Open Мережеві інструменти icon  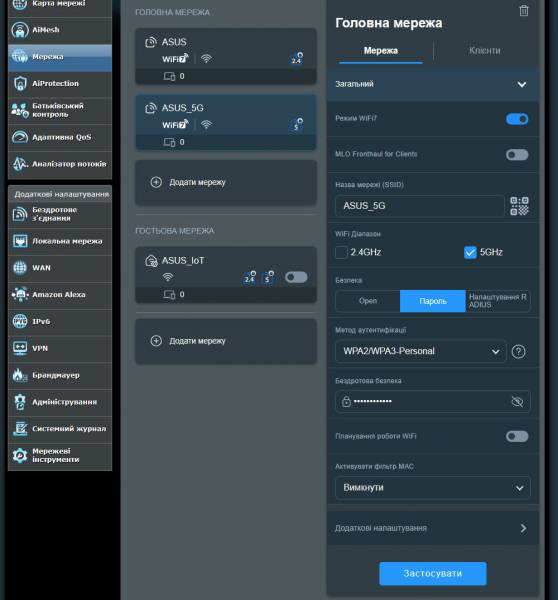[20, 455]
